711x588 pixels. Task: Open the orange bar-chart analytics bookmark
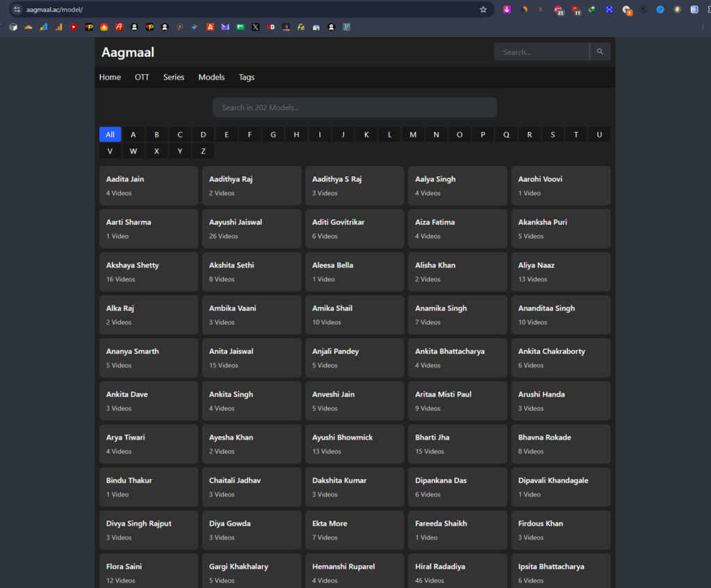(x=59, y=27)
